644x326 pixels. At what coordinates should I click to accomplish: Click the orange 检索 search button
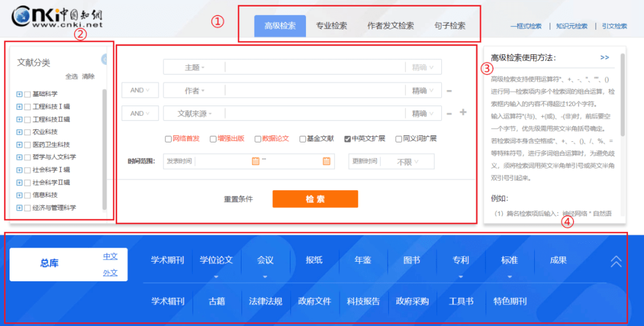pos(315,198)
